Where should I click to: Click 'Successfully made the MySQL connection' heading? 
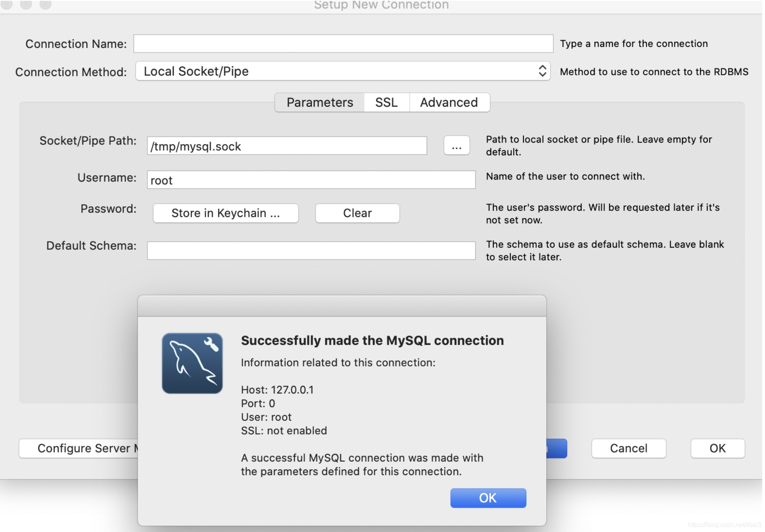(372, 340)
